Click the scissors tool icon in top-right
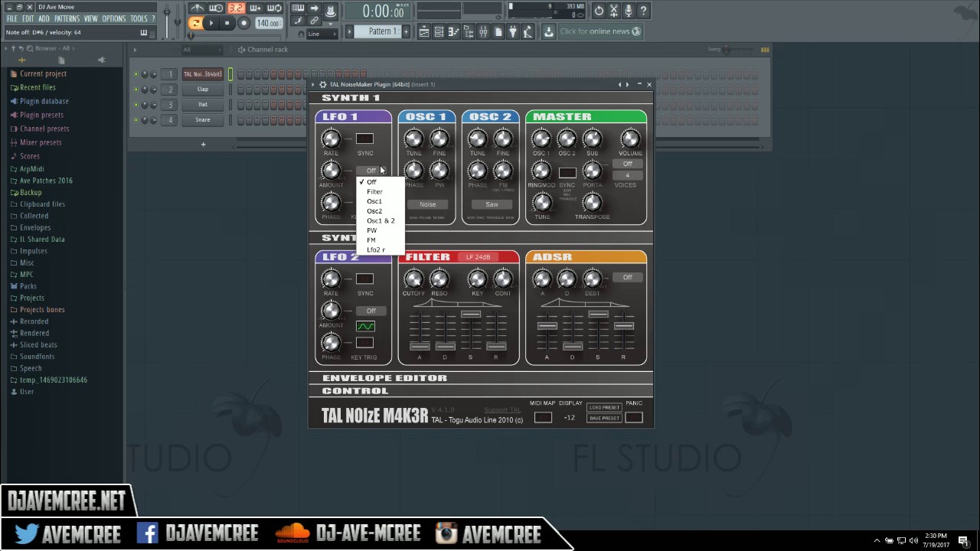Image resolution: width=980 pixels, height=551 pixels. (614, 11)
